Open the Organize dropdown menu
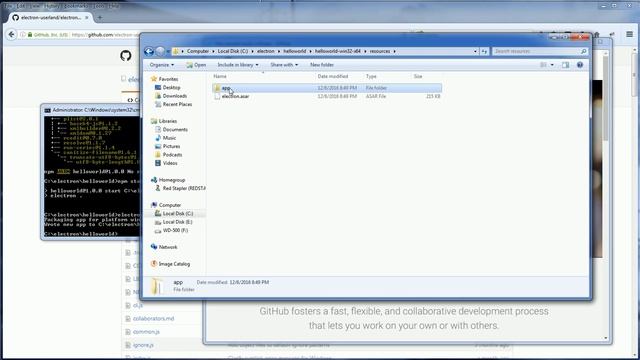 pos(162,65)
